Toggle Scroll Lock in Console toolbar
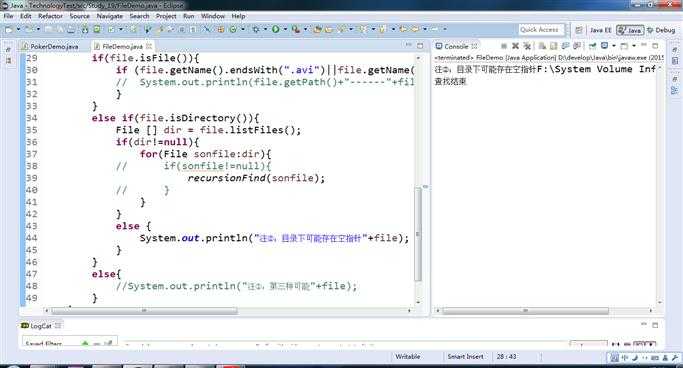Viewport: 683px width, 368px height. [554, 46]
